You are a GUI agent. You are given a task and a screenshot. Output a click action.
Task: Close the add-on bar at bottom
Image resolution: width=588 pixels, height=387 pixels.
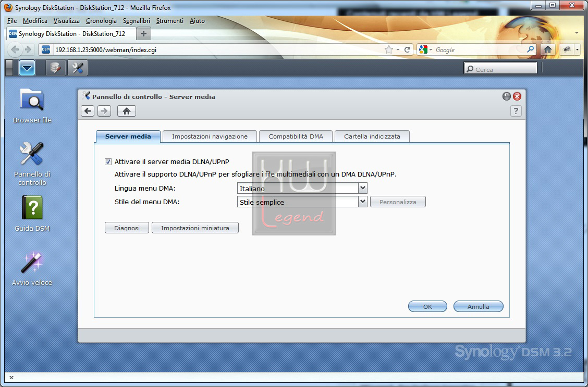point(11,378)
